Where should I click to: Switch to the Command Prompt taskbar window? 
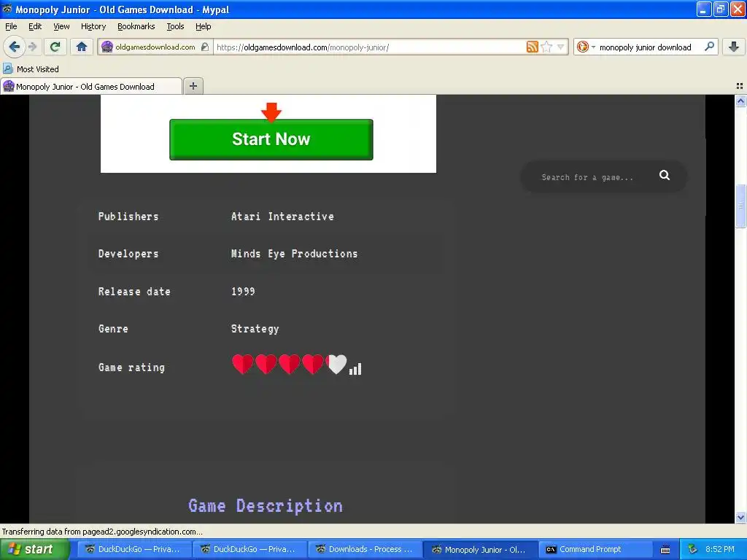(x=596, y=549)
